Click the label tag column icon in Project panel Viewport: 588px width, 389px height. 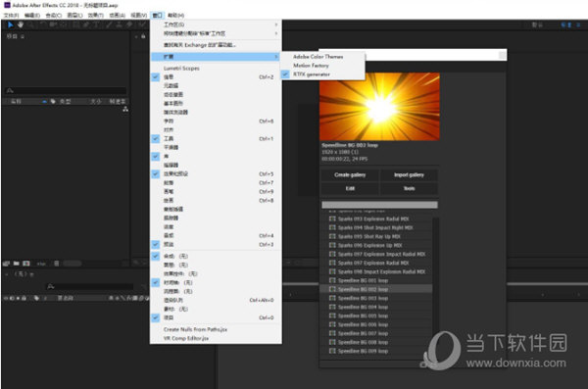pos(53,101)
